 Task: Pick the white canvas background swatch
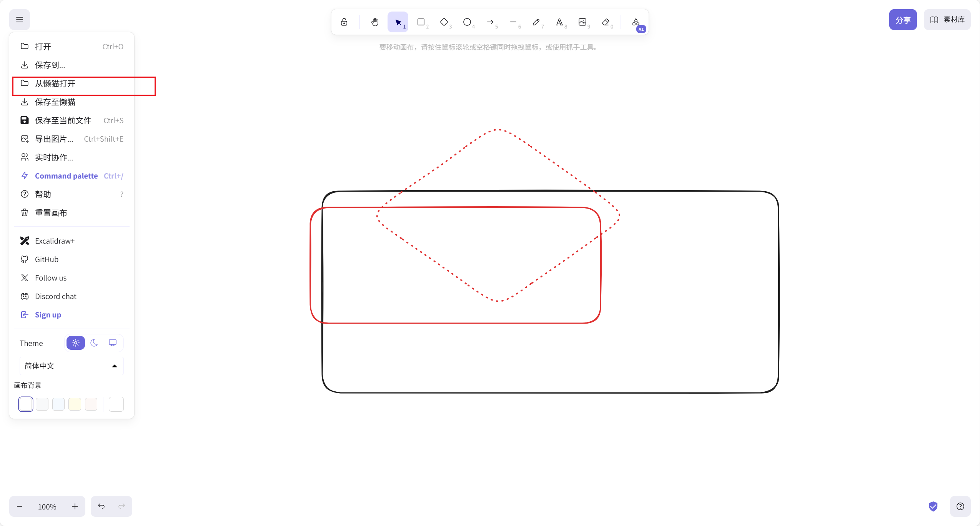[26, 404]
